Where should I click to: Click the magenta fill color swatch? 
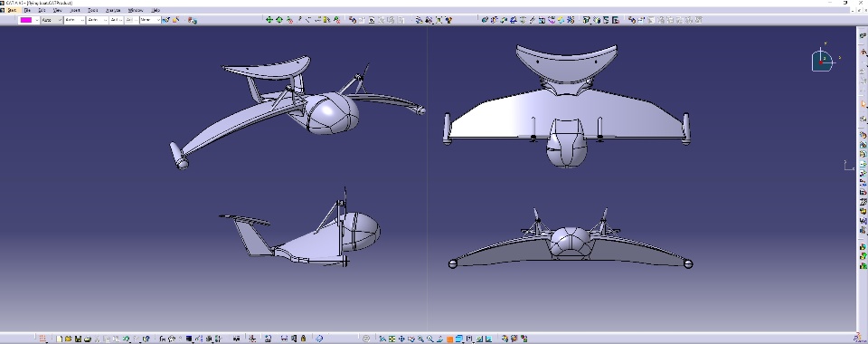coord(25,20)
